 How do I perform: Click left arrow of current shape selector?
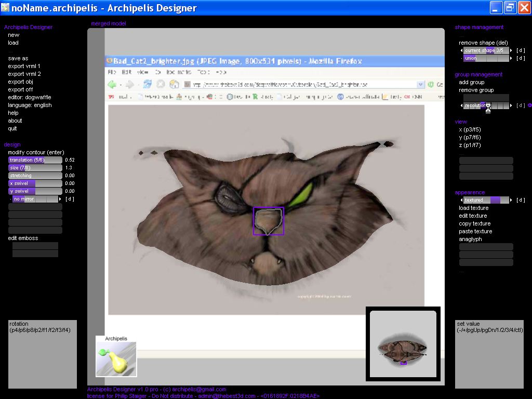(462, 50)
